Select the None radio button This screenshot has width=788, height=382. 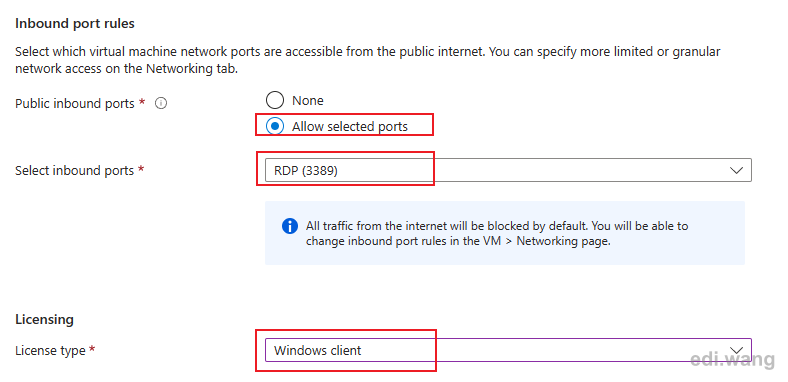coord(275,101)
